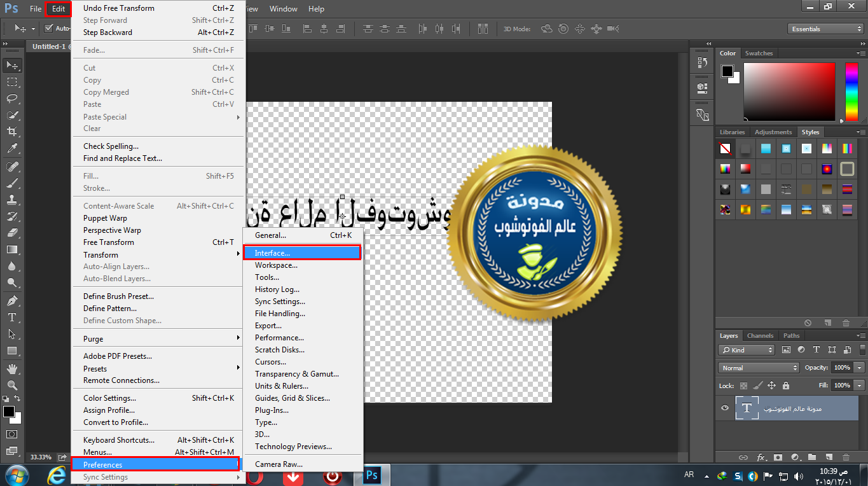This screenshot has width=868, height=486.
Task: Choose Performance in Preferences submenu
Action: (302, 338)
